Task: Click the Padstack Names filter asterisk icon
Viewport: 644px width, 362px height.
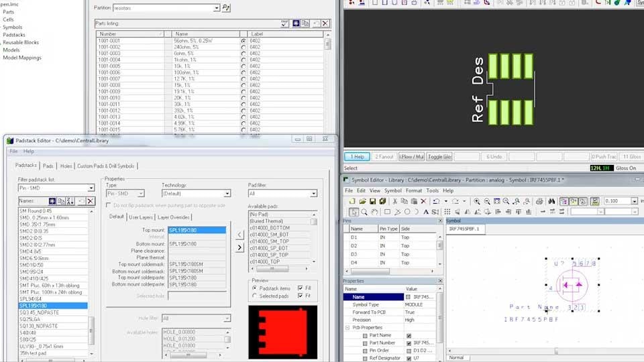Action: point(52,200)
